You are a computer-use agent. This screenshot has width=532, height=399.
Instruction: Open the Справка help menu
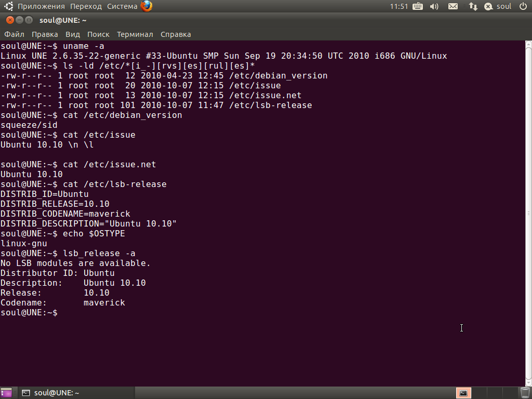click(x=176, y=34)
